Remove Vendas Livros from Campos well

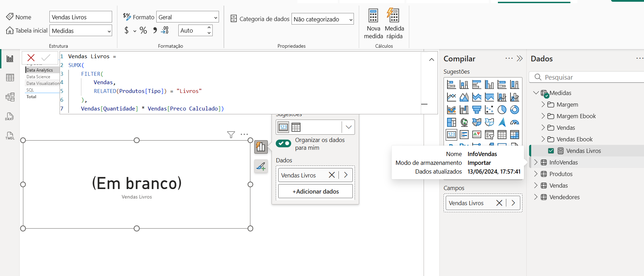coord(499,203)
